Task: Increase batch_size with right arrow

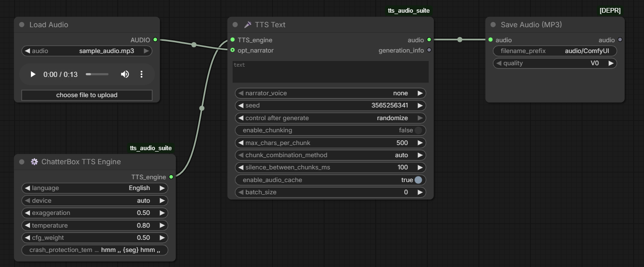Action: click(x=420, y=192)
